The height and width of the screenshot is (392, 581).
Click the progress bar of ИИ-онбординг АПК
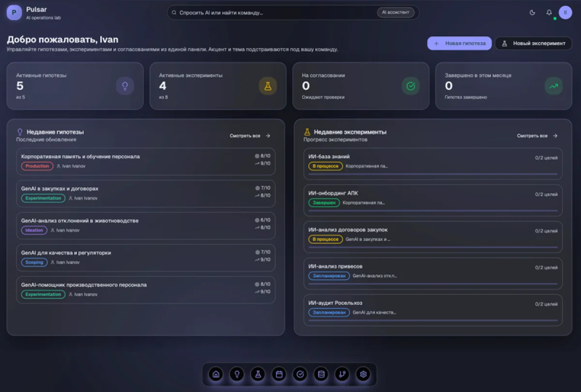pyautogui.click(x=433, y=211)
